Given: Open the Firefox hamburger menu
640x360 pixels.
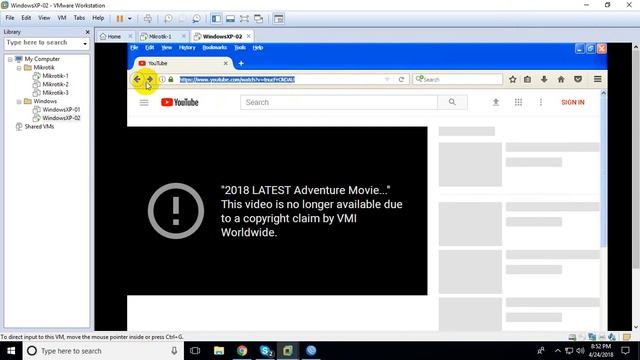Looking at the screenshot, I should (x=598, y=79).
